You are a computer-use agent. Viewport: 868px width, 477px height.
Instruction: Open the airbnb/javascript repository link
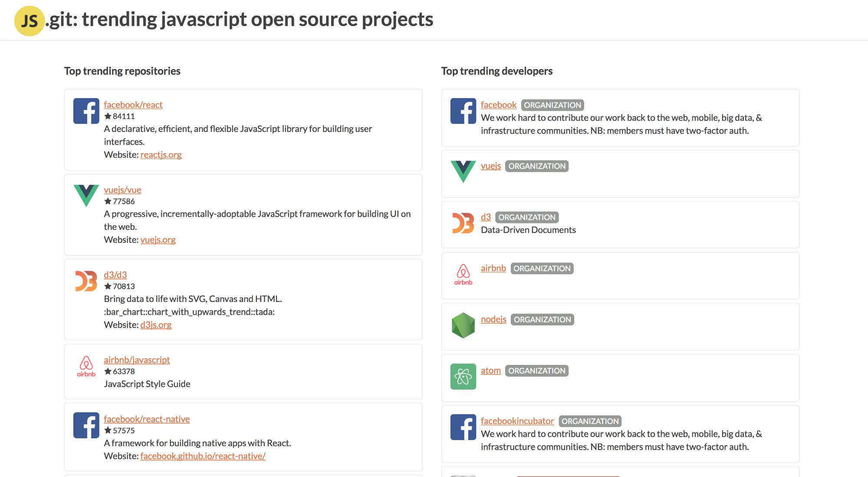click(x=137, y=360)
